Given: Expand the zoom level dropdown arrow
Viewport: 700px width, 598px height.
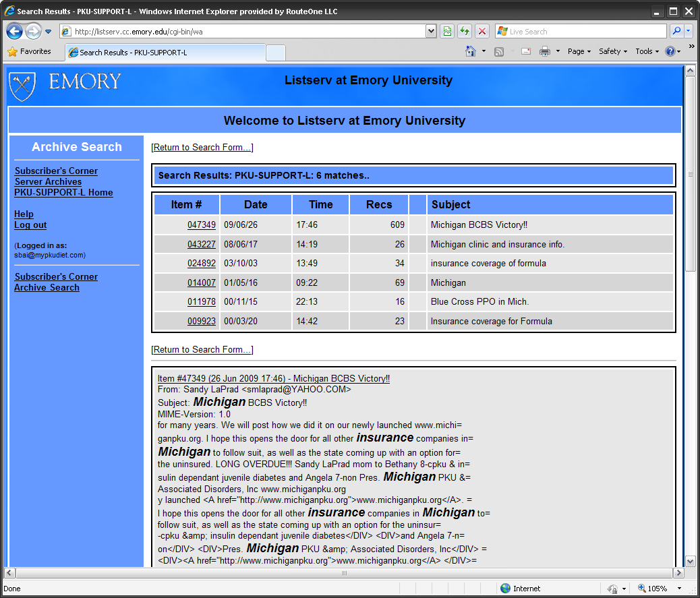Looking at the screenshot, I should tap(679, 588).
